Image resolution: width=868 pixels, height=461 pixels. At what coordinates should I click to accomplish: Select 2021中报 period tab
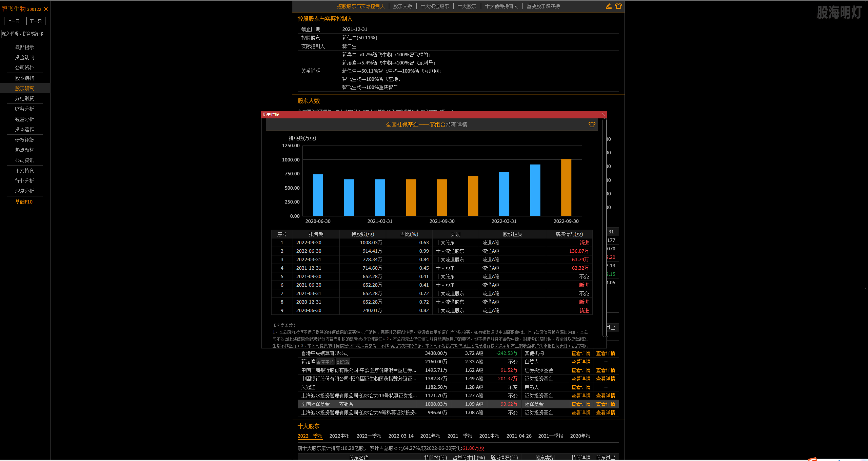pyautogui.click(x=489, y=436)
